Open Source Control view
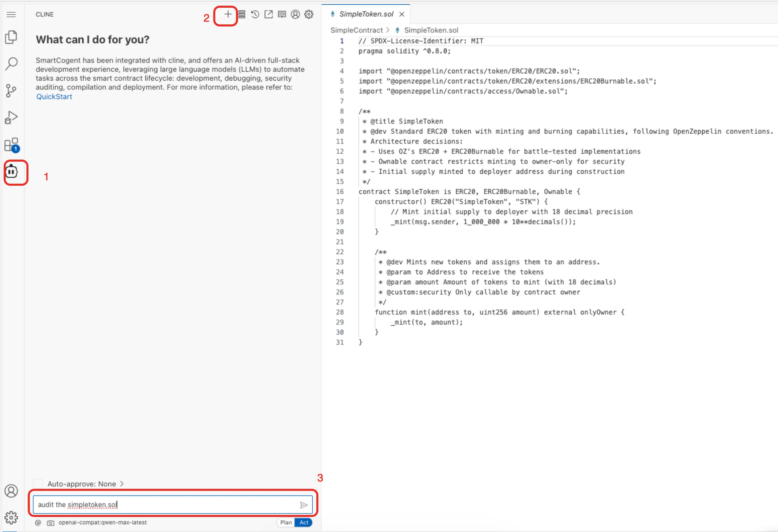 pos(11,90)
